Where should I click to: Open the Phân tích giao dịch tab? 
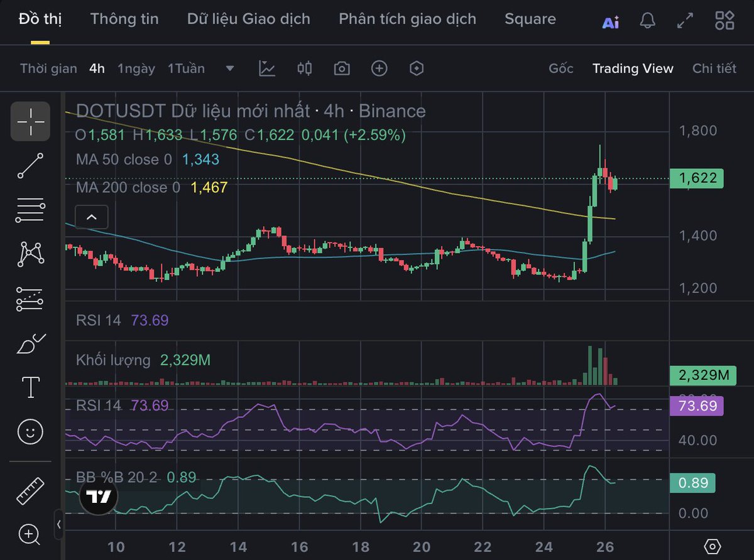(x=408, y=19)
